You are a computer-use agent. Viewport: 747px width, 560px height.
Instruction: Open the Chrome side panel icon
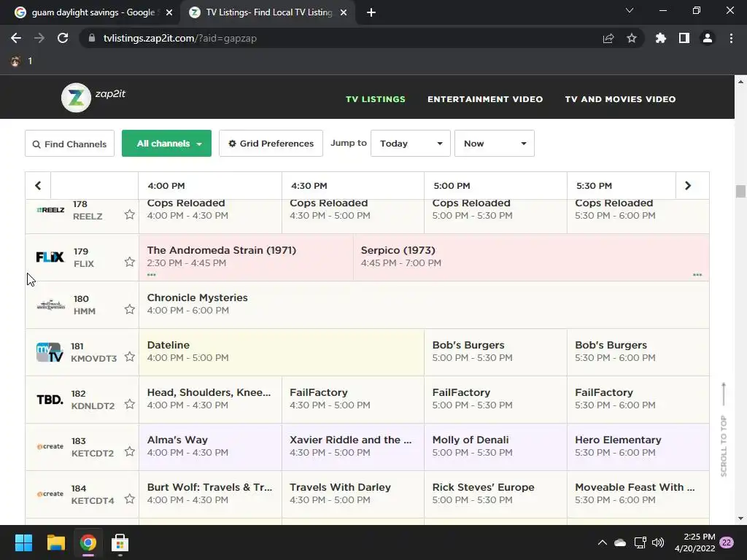684,38
